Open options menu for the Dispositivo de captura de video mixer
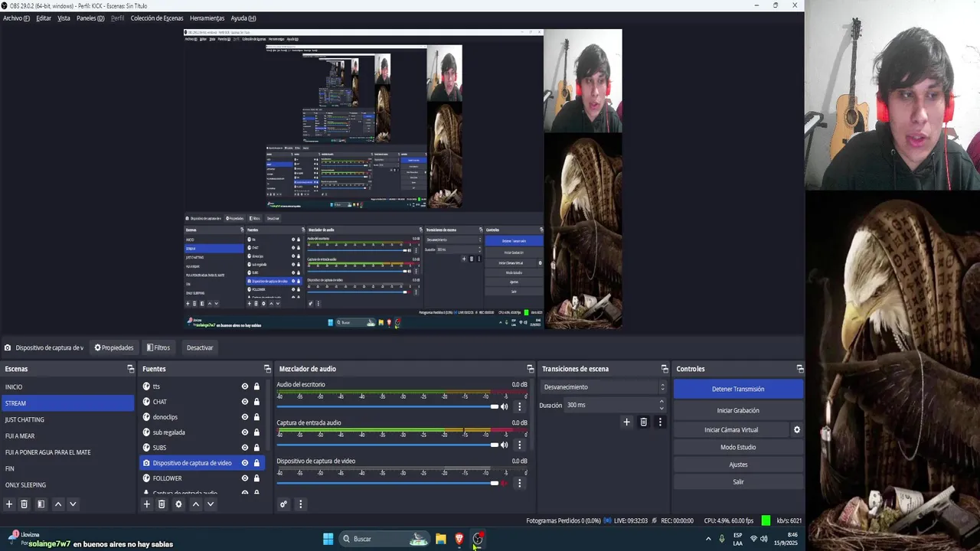980x551 pixels. pyautogui.click(x=519, y=483)
